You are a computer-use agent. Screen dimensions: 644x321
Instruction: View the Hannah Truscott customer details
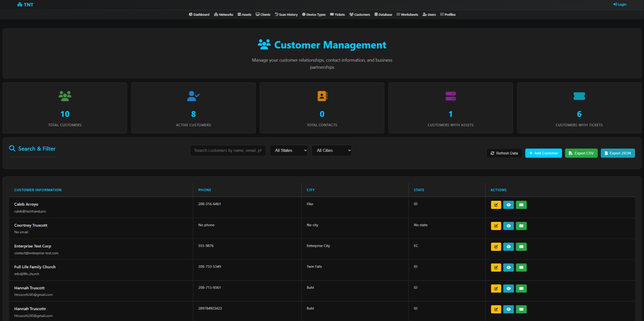click(x=508, y=288)
